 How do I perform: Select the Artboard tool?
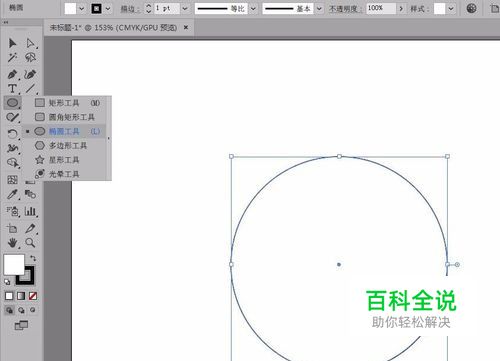12,228
